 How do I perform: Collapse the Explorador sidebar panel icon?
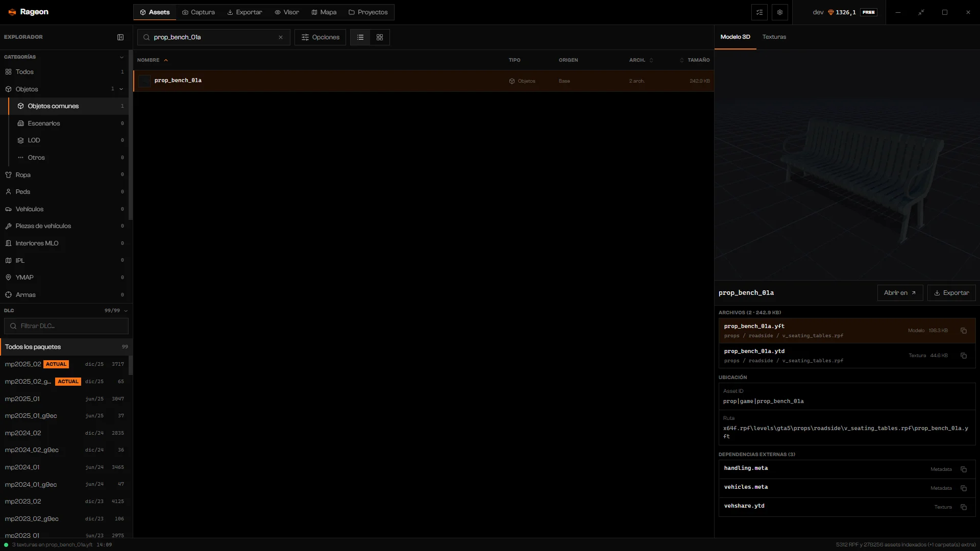pyautogui.click(x=120, y=37)
